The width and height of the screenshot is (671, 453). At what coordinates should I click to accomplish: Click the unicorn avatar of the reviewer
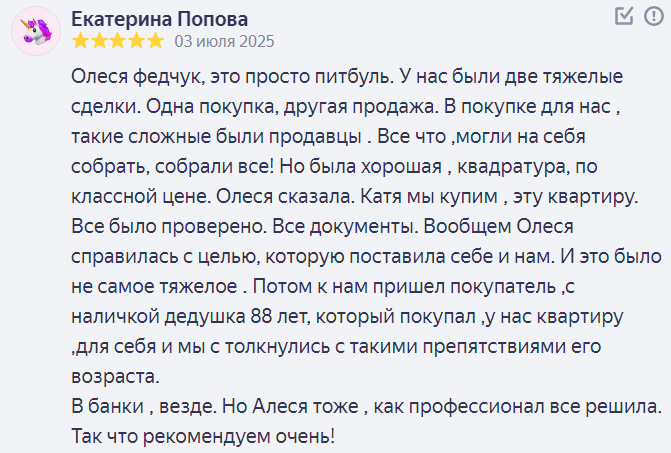pyautogui.click(x=34, y=32)
